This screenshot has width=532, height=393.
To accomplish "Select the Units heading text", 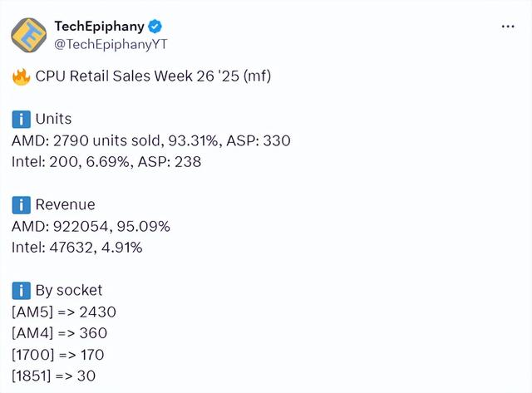I will coord(53,119).
